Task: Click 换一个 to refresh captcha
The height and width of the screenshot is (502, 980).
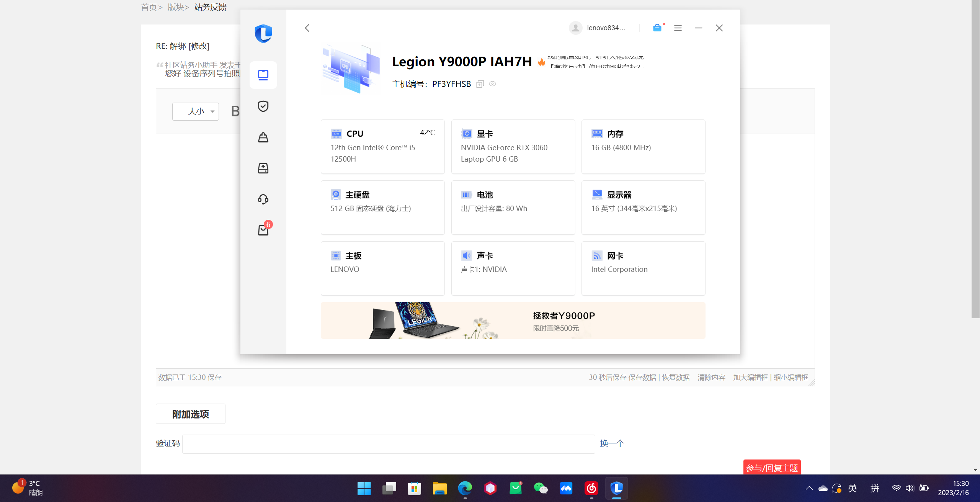Action: pyautogui.click(x=612, y=443)
